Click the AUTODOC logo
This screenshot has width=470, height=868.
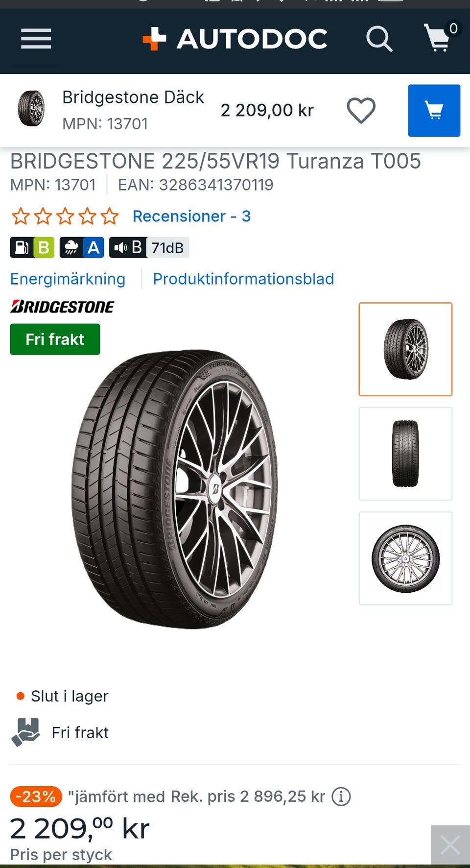click(235, 39)
